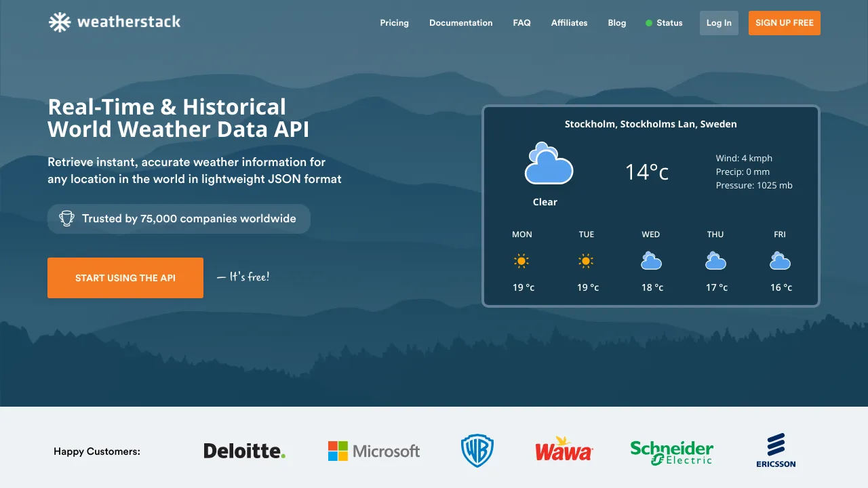Click the Precip: 0 mm reading

coord(743,171)
